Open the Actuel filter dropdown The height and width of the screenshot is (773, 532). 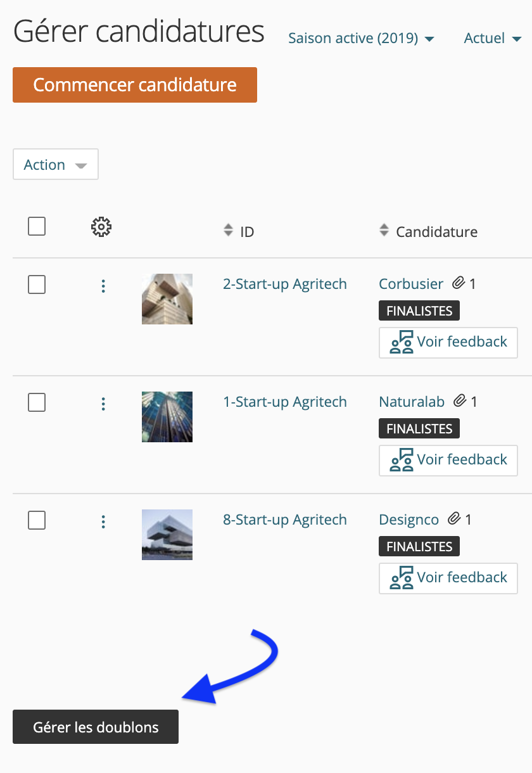[492, 38]
